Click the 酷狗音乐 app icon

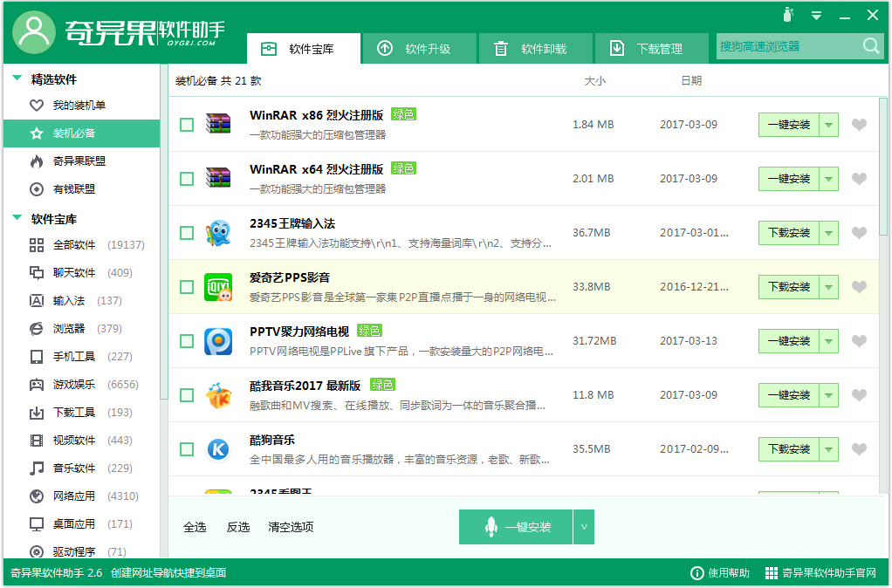tap(218, 449)
